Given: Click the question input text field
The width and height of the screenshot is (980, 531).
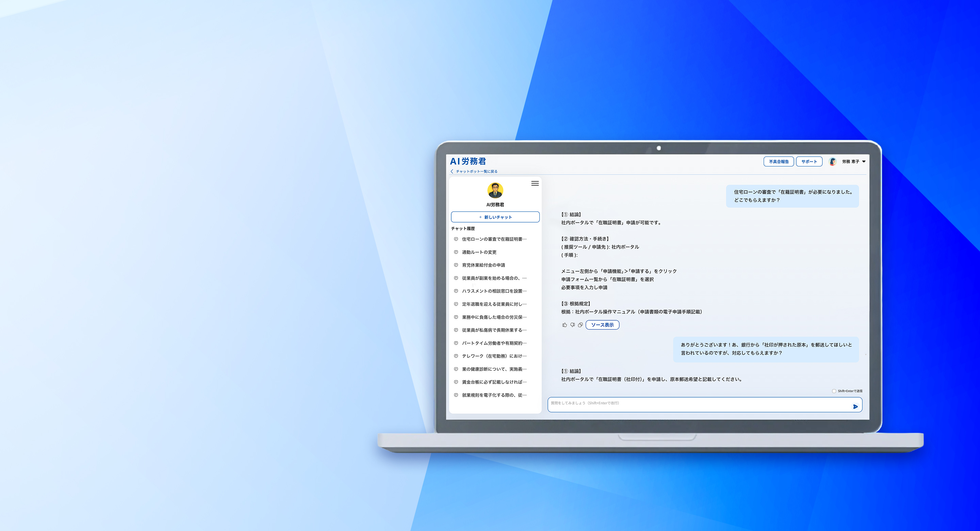Looking at the screenshot, I should 696,404.
